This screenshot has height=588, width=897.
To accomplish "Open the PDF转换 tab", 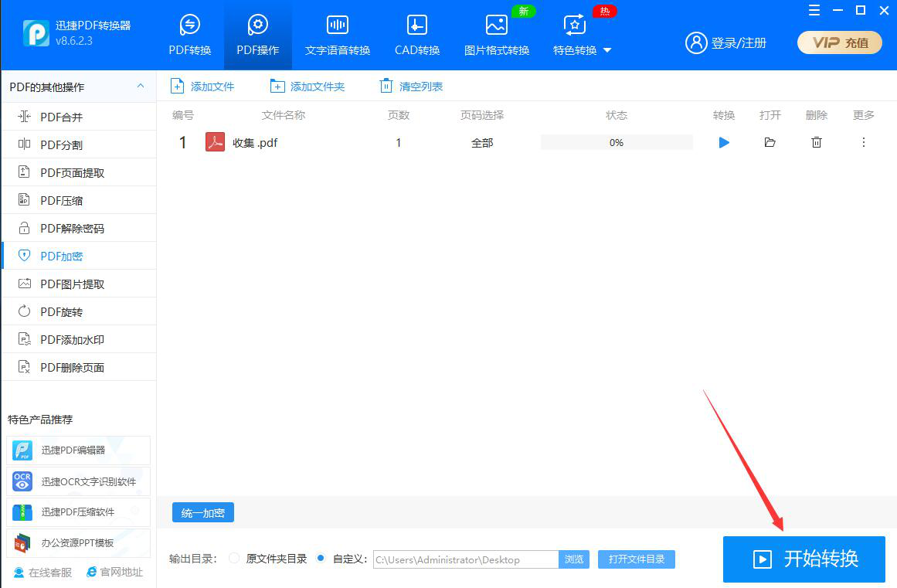I will [190, 35].
